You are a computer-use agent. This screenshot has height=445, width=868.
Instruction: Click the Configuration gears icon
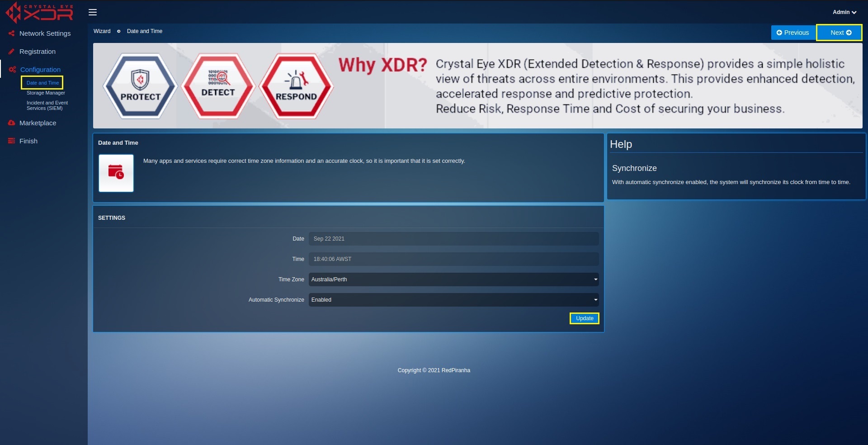pos(13,70)
